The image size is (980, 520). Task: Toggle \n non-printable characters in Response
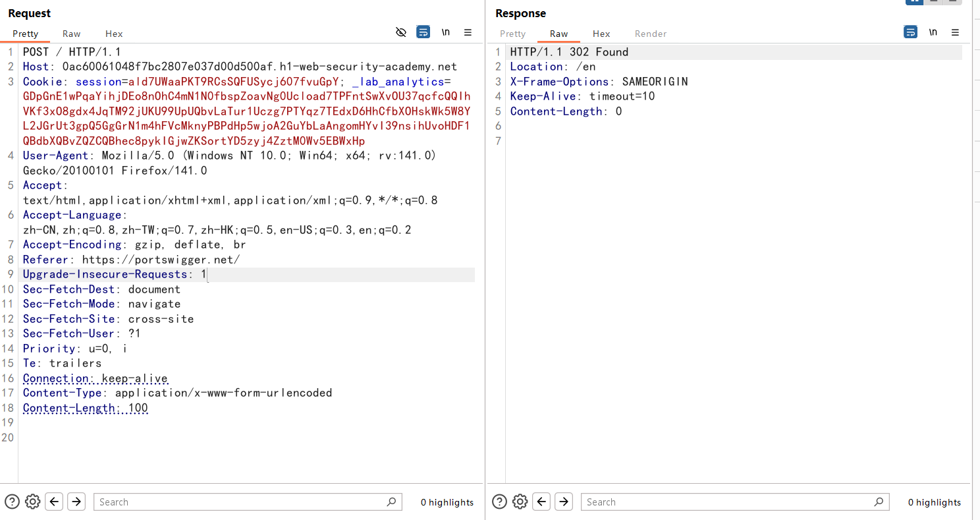click(933, 32)
